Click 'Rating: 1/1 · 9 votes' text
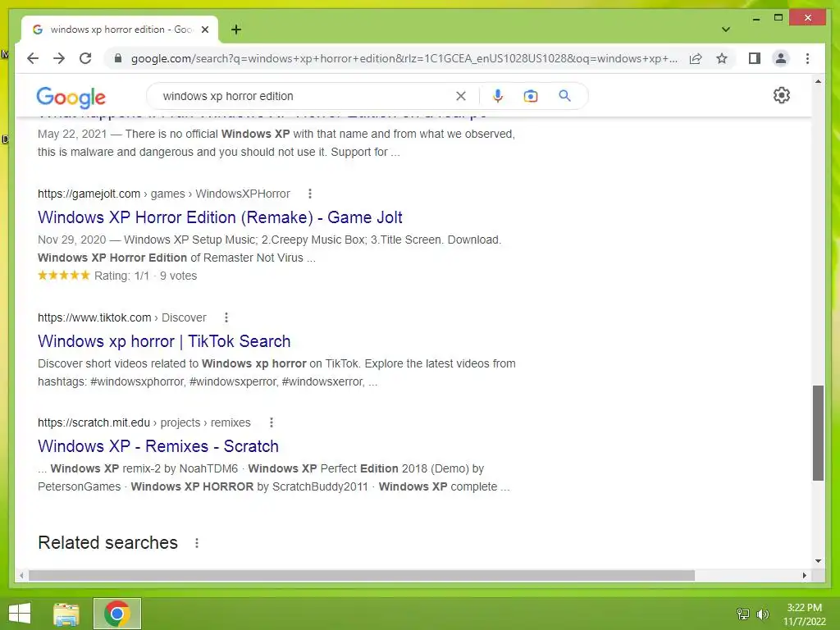This screenshot has height=630, width=840. point(146,276)
